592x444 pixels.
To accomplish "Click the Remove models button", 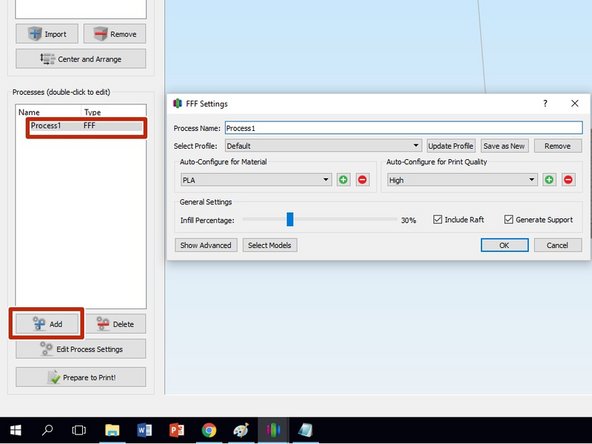I will tap(115, 34).
